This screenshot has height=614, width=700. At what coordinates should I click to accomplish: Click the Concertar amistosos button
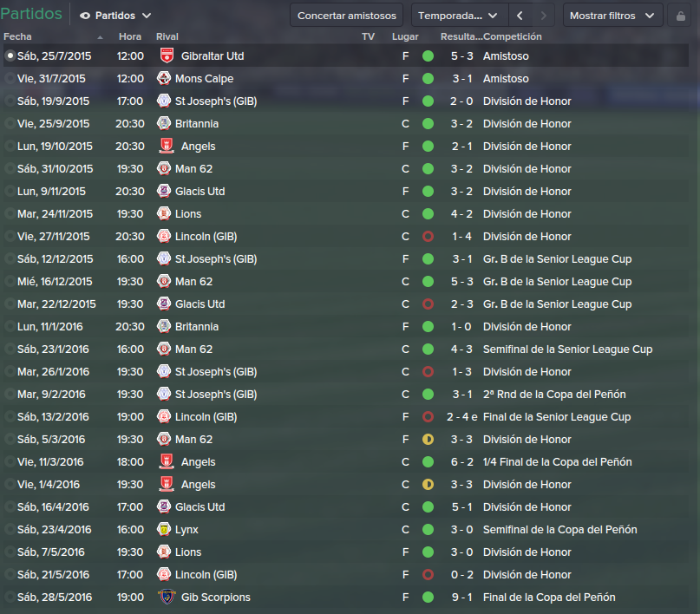point(346,16)
